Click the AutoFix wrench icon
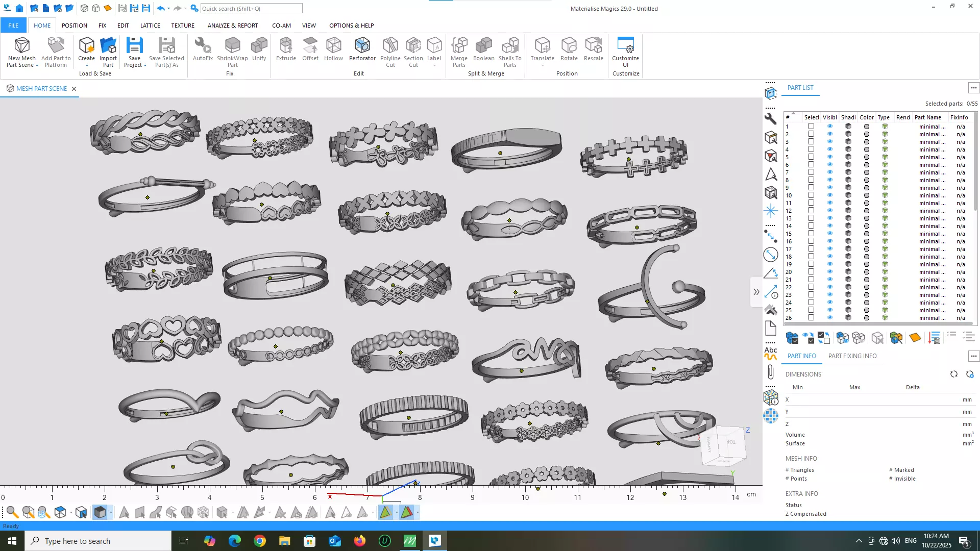The width and height of the screenshot is (980, 551). pyautogui.click(x=203, y=45)
